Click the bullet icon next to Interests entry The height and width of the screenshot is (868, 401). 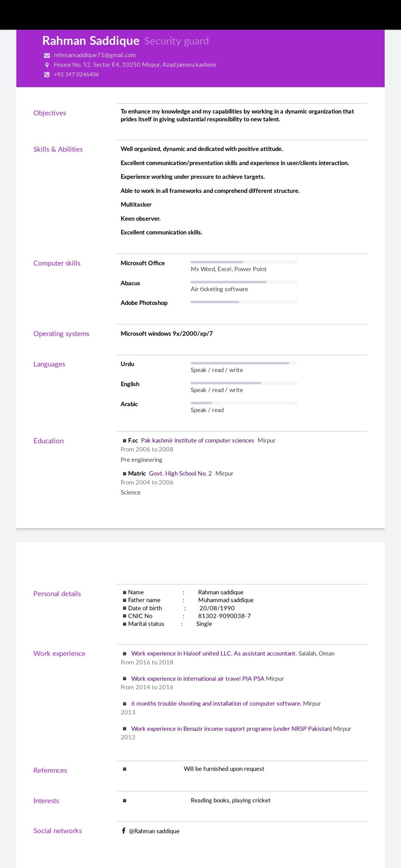pyautogui.click(x=124, y=800)
